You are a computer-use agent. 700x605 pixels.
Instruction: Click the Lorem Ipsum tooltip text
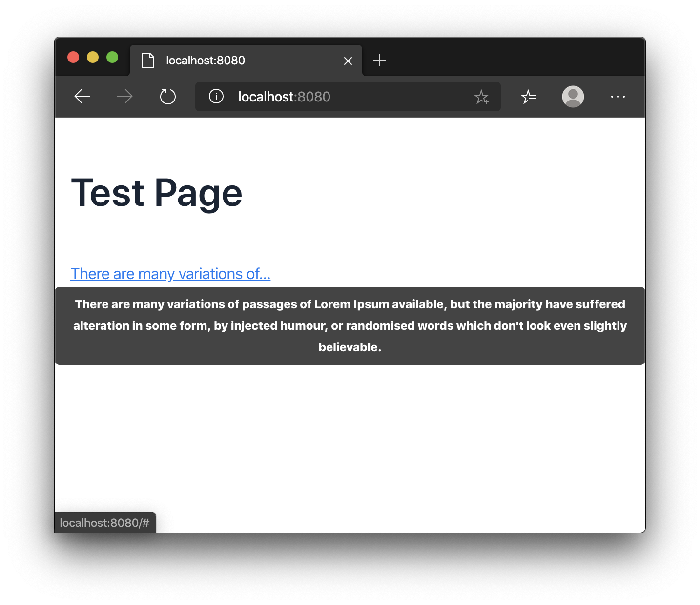350,326
